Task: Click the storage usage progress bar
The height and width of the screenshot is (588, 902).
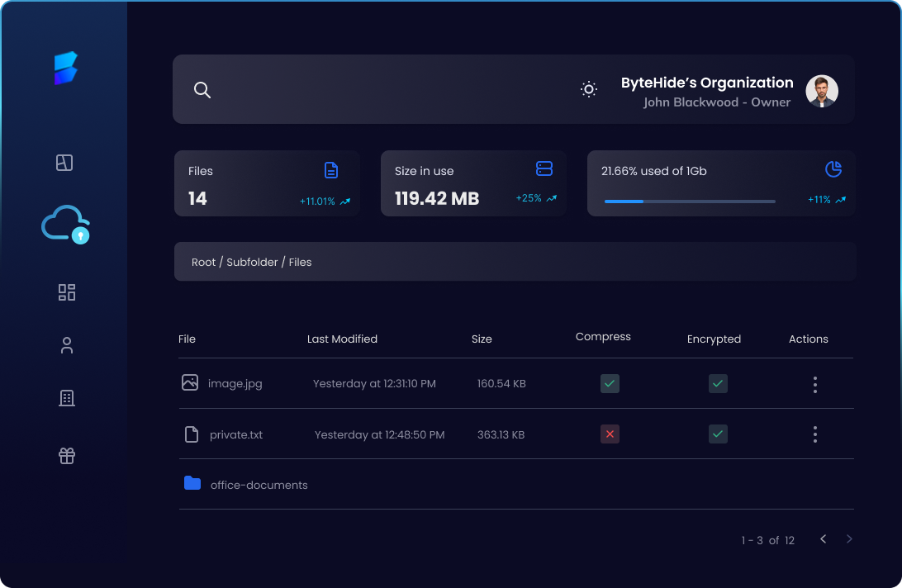Action: 690,201
